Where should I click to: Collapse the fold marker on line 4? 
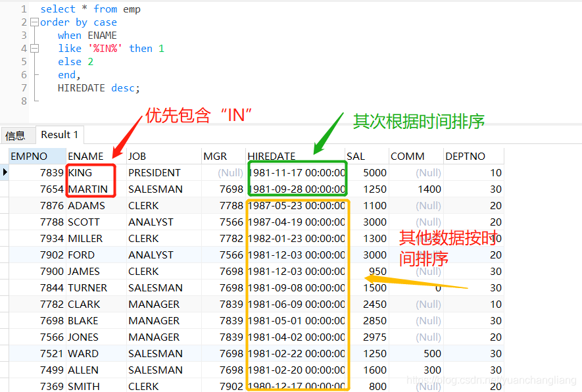click(34, 48)
